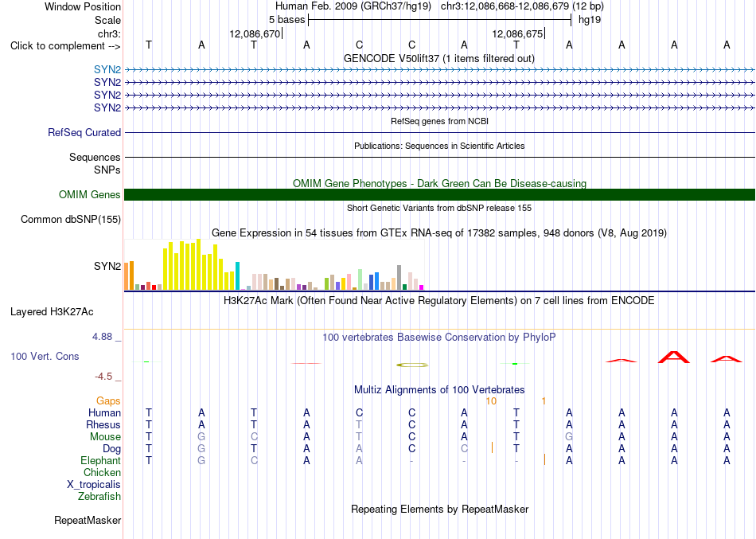Viewport: 756px width, 539px height.
Task: Select the Elephant alignment row label
Action: [101, 460]
